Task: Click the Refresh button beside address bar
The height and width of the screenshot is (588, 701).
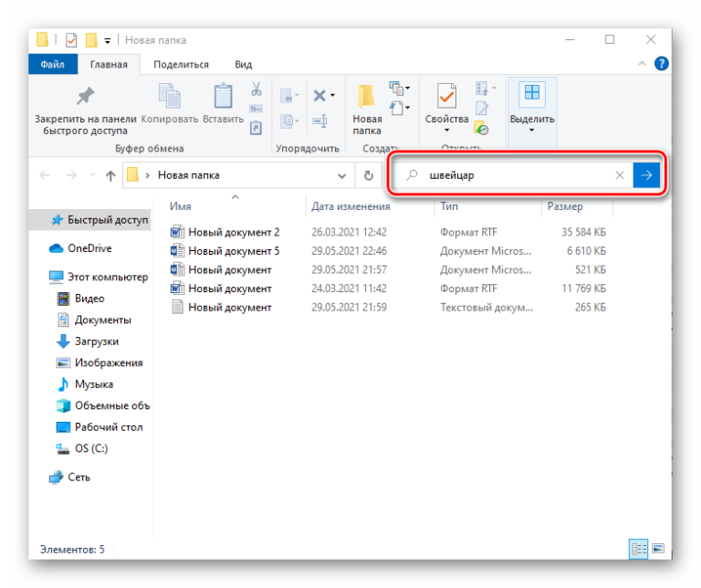Action: [x=368, y=175]
